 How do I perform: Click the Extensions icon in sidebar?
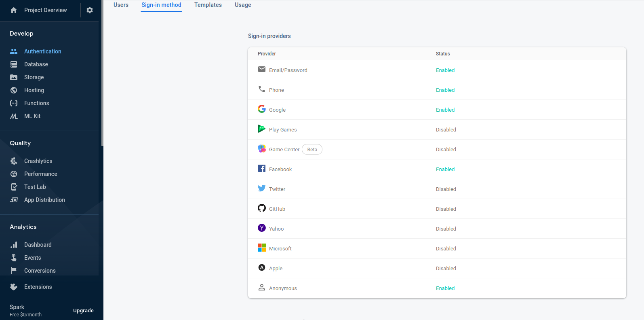tap(14, 287)
